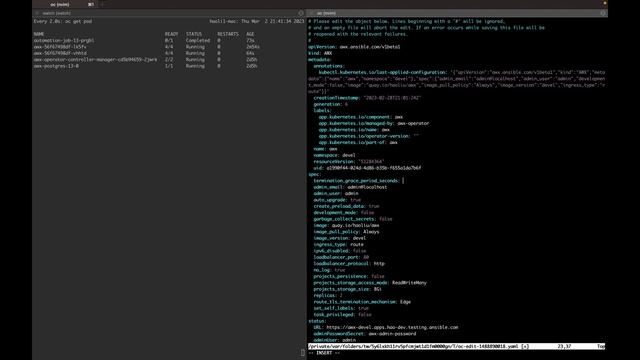
Task: Click the loadbalancer_port line
Action: click(x=341, y=257)
